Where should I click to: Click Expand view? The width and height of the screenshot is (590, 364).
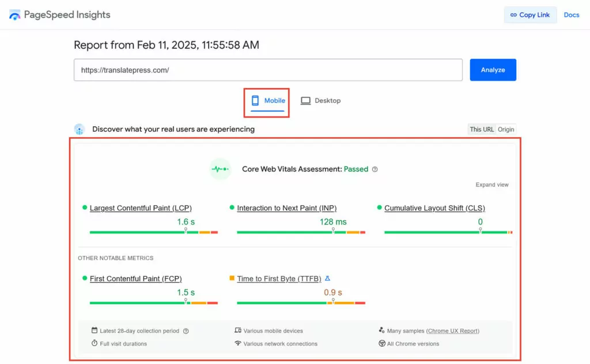pyautogui.click(x=492, y=185)
